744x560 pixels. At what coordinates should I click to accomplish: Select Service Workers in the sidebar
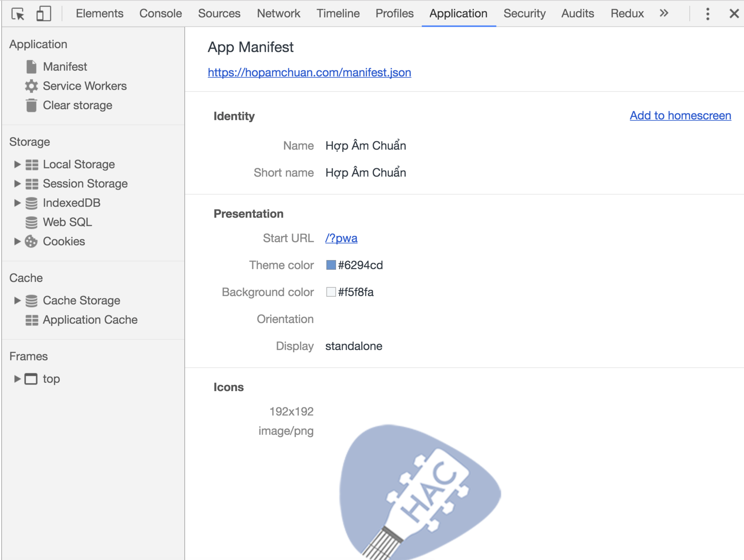(x=85, y=86)
